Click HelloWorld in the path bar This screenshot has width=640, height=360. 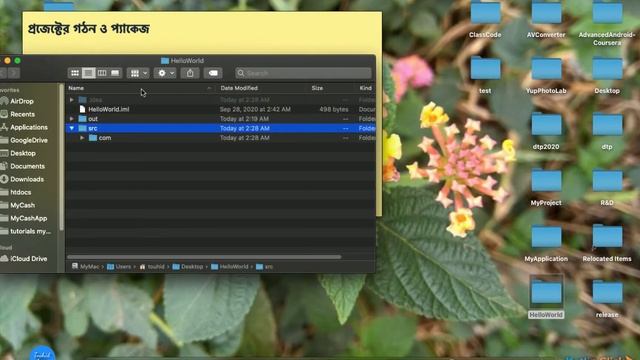click(230, 267)
